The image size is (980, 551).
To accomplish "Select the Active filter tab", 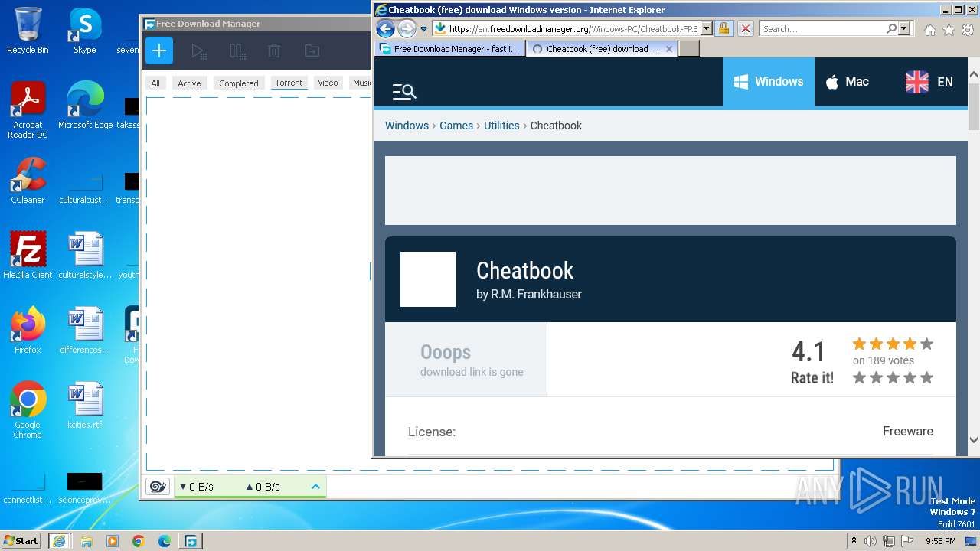I will pyautogui.click(x=189, y=83).
